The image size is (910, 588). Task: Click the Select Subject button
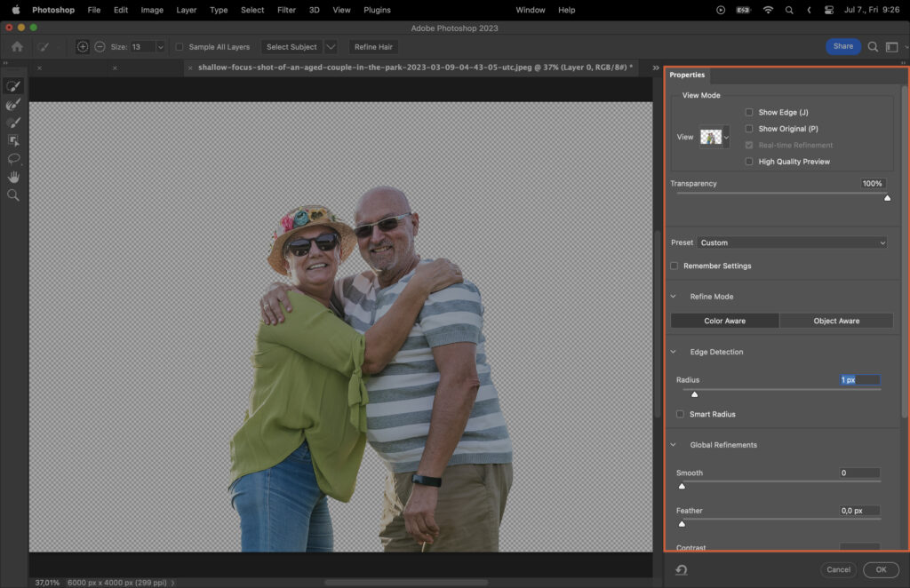tap(291, 46)
